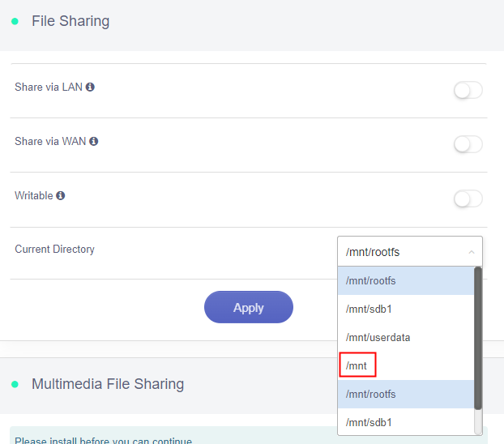Click the File Sharing section heading
504x444 pixels.
click(70, 22)
